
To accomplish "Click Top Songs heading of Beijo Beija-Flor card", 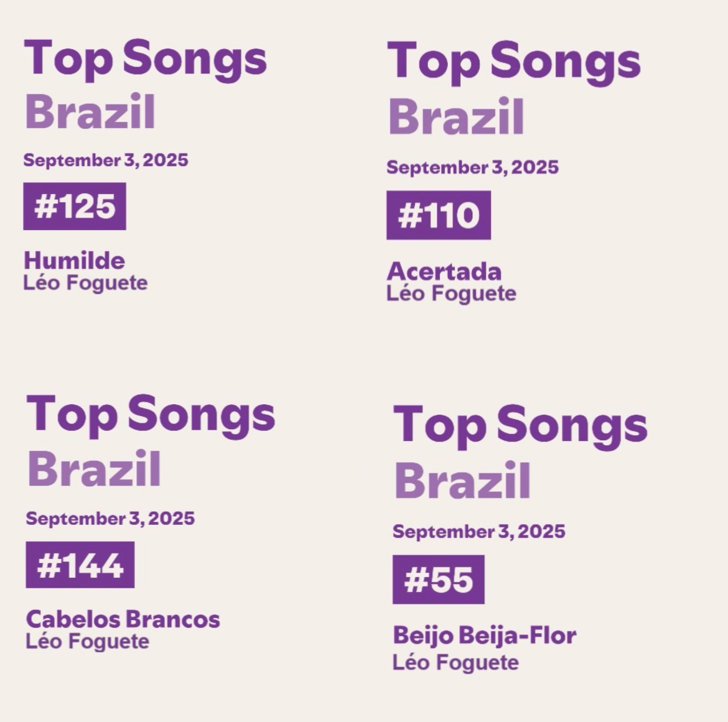I will 520,425.
